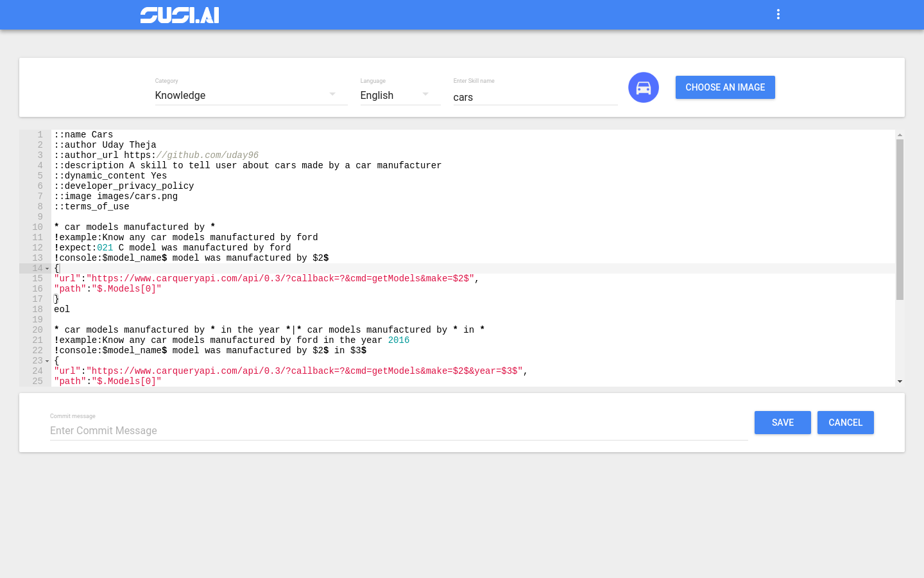Click the line 15 carqueryapi URL string
Image resolution: width=924 pixels, height=578 pixels.
point(280,279)
